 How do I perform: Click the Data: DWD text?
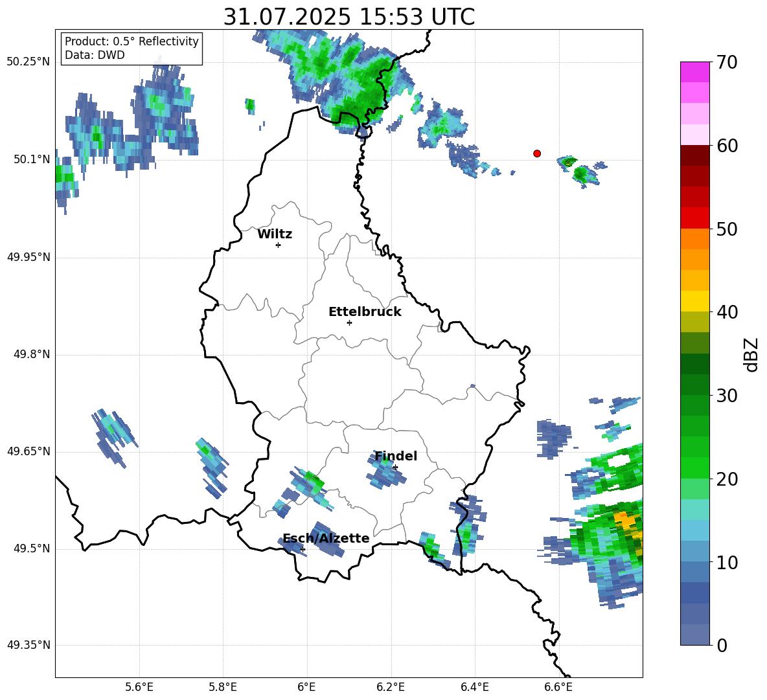(95, 55)
